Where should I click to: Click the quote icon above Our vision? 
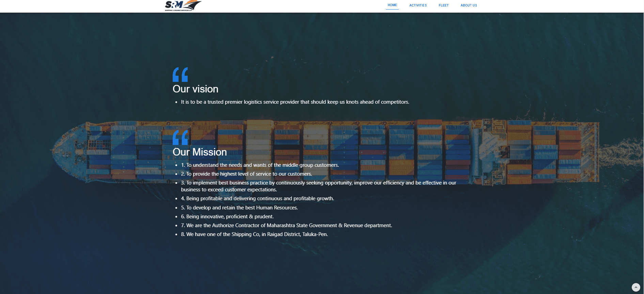(x=180, y=74)
